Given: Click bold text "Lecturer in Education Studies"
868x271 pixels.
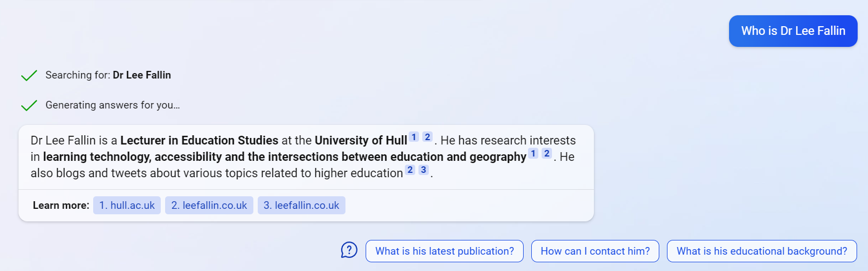Looking at the screenshot, I should pos(199,141).
